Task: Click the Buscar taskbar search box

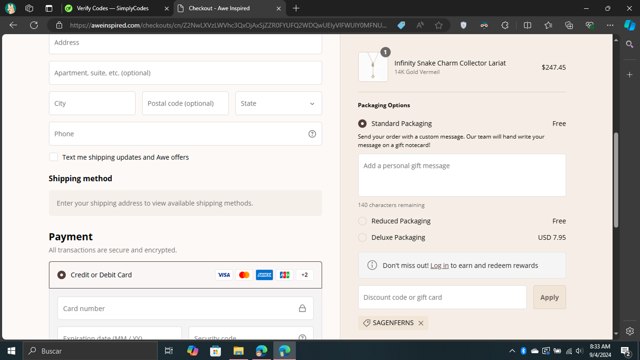Action: coord(90,351)
